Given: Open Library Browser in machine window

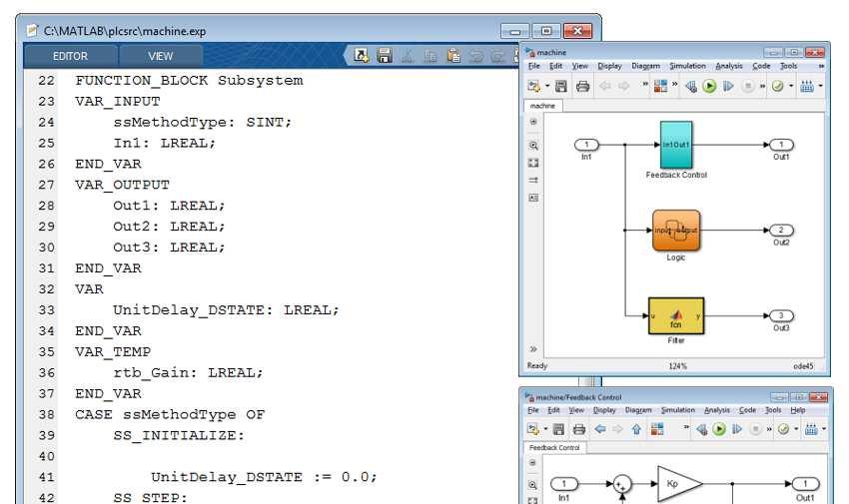Looking at the screenshot, I should click(x=660, y=86).
